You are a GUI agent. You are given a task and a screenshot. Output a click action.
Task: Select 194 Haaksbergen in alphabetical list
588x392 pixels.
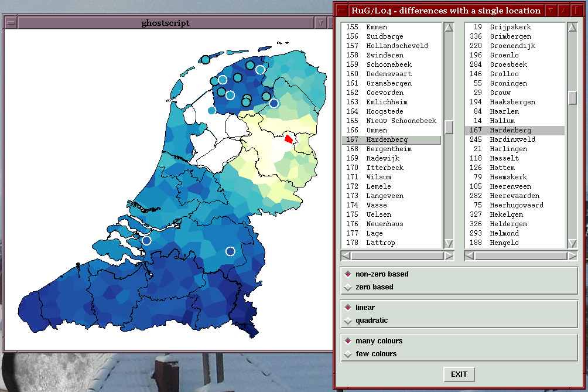point(515,102)
